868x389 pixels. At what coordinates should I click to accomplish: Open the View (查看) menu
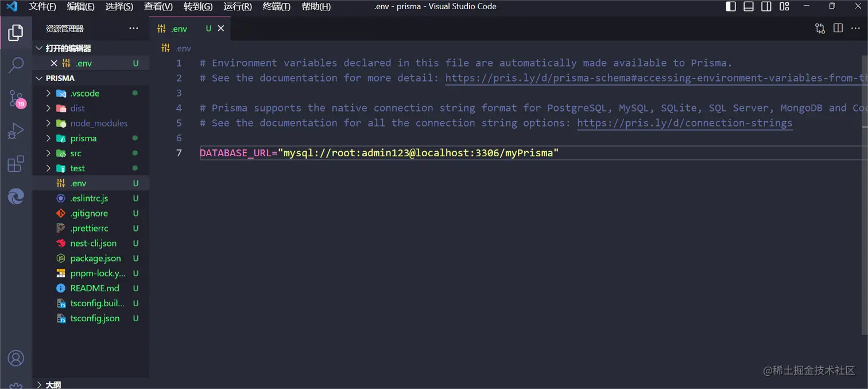158,6
